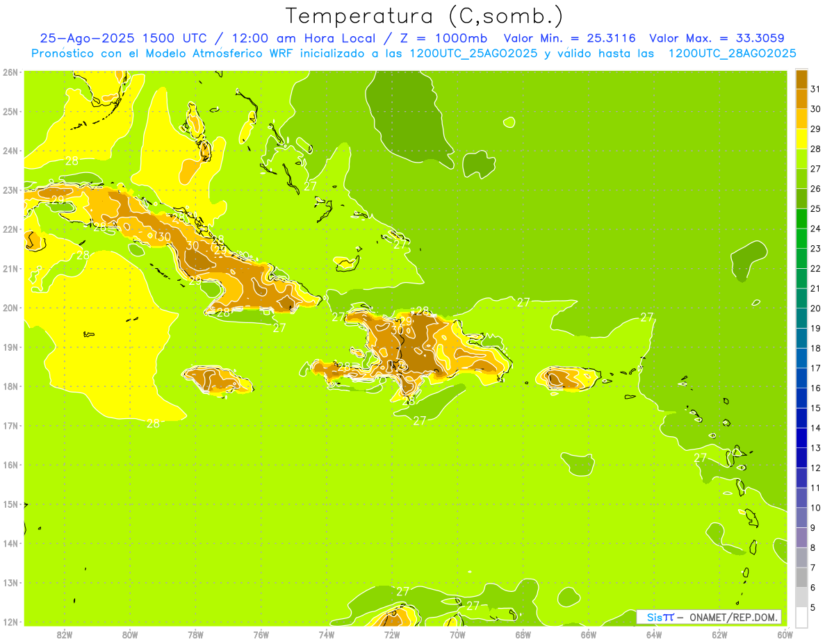Pick the yellow-green swatch between 27 and 28

point(801,158)
